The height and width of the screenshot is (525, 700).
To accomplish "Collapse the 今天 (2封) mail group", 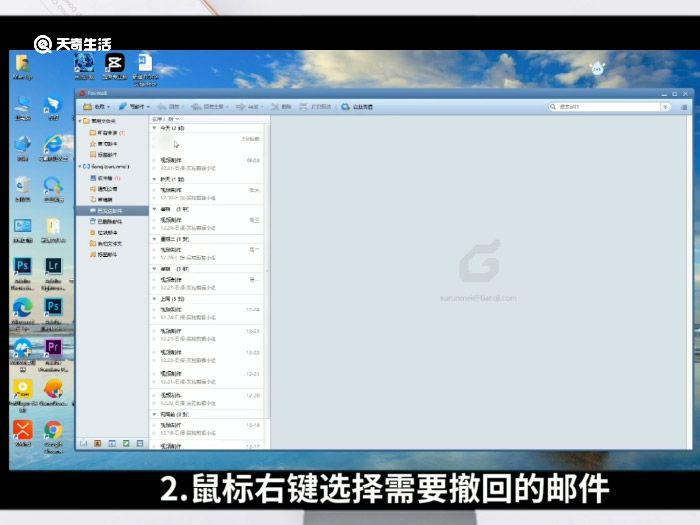I will [154, 128].
